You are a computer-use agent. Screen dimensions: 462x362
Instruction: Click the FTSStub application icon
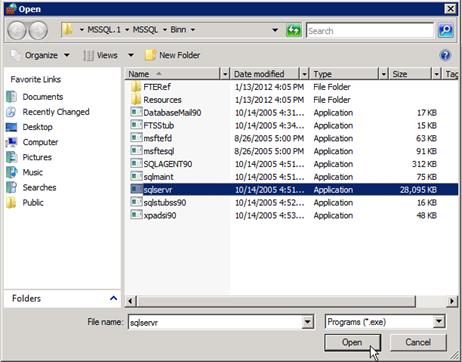click(136, 125)
